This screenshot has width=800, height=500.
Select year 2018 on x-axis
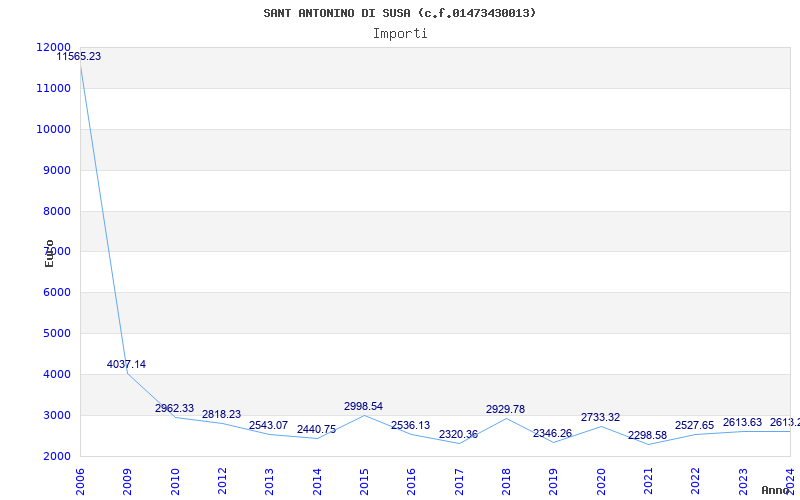pyautogui.click(x=506, y=482)
